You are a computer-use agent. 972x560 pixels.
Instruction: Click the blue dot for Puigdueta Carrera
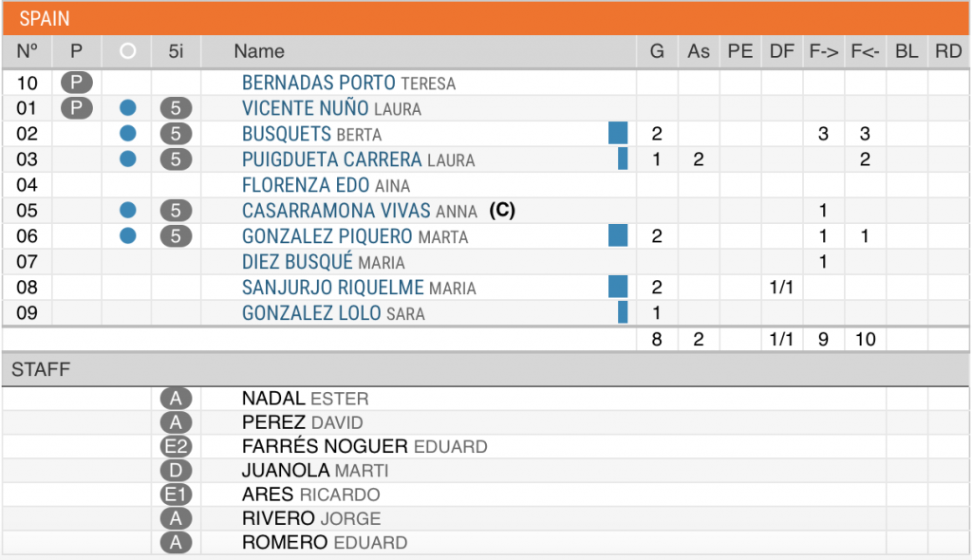(x=128, y=159)
